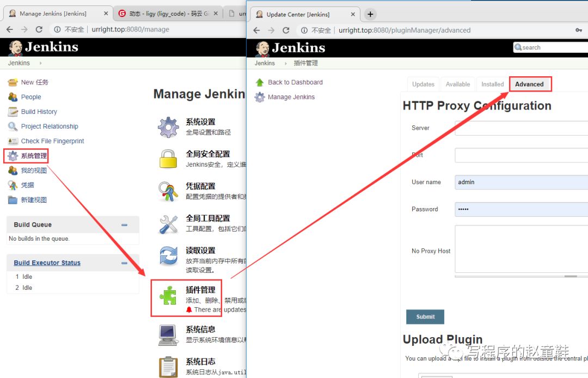Click the User name field containing admin
This screenshot has width=588, height=378.
pyautogui.click(x=521, y=182)
